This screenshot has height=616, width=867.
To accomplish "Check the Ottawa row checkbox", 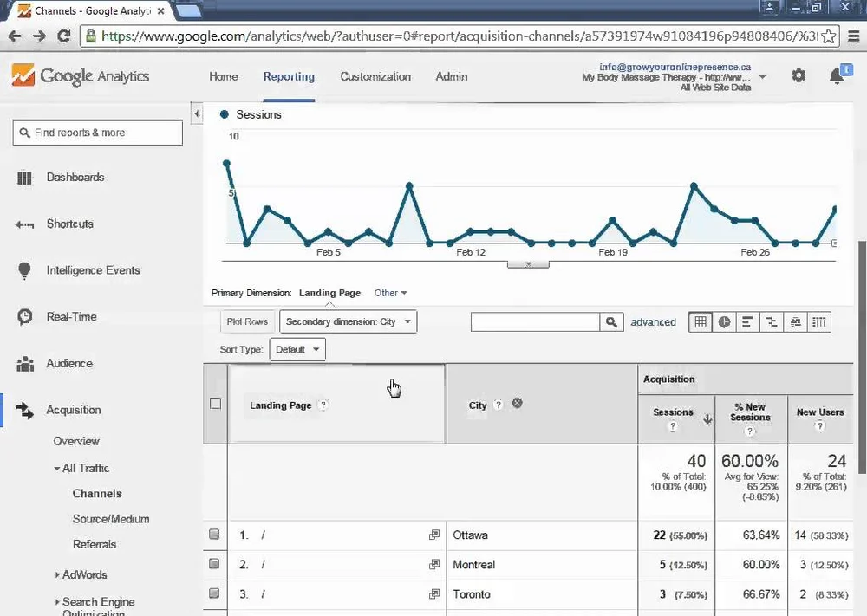I will [x=214, y=535].
